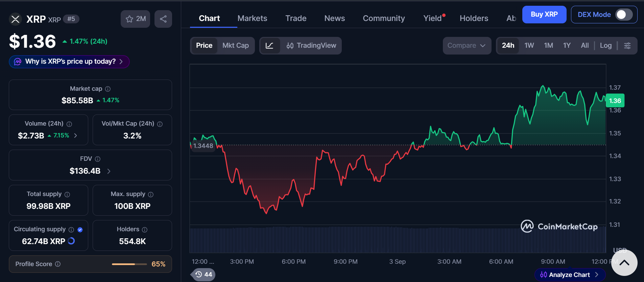Open News tab

point(335,18)
